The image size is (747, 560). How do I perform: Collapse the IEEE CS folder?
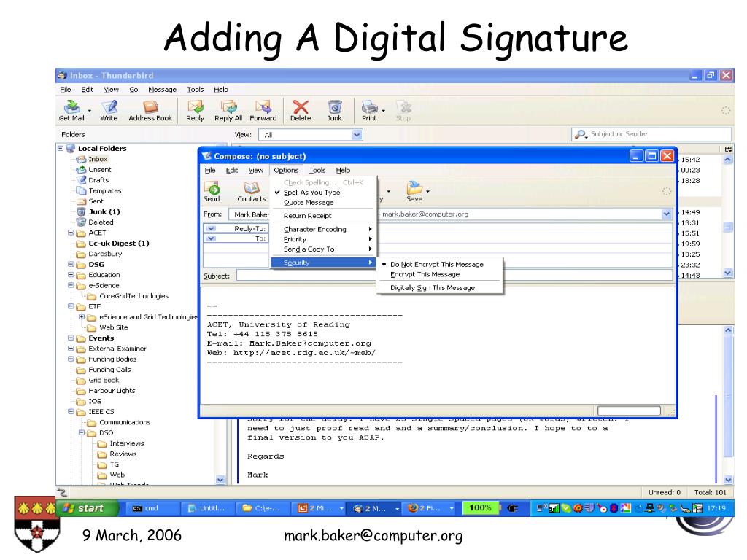(71, 411)
